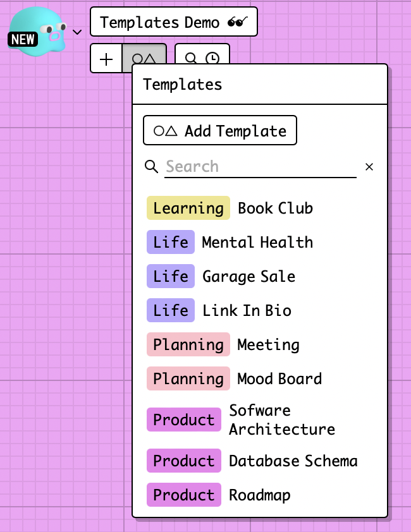The width and height of the screenshot is (411, 532).
Task: Click the Add Template button
Action: pyautogui.click(x=219, y=131)
